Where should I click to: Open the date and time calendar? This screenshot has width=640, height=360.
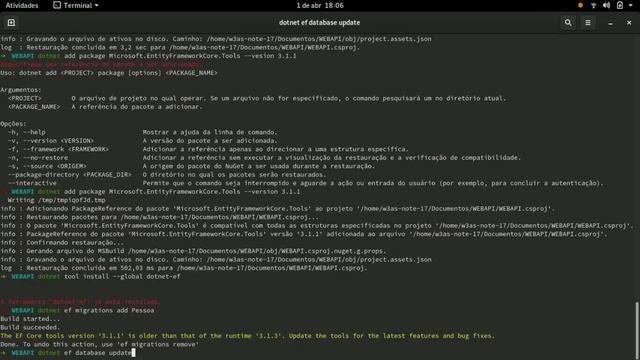(x=320, y=5)
